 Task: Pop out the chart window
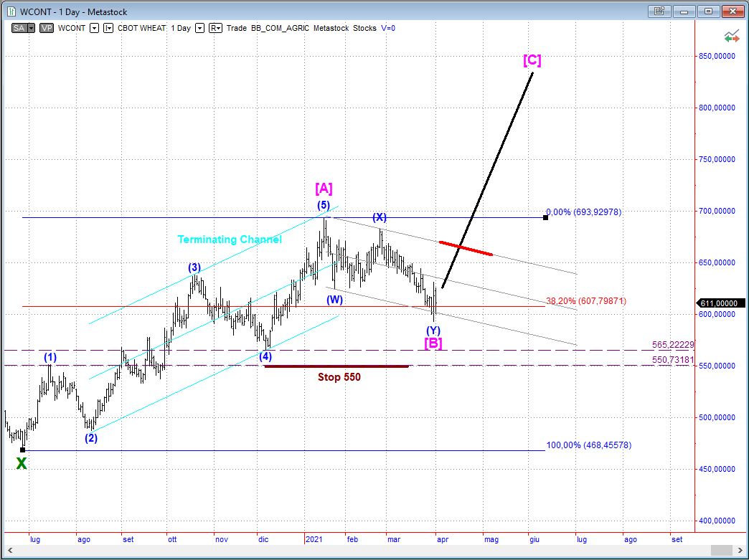pos(659,11)
